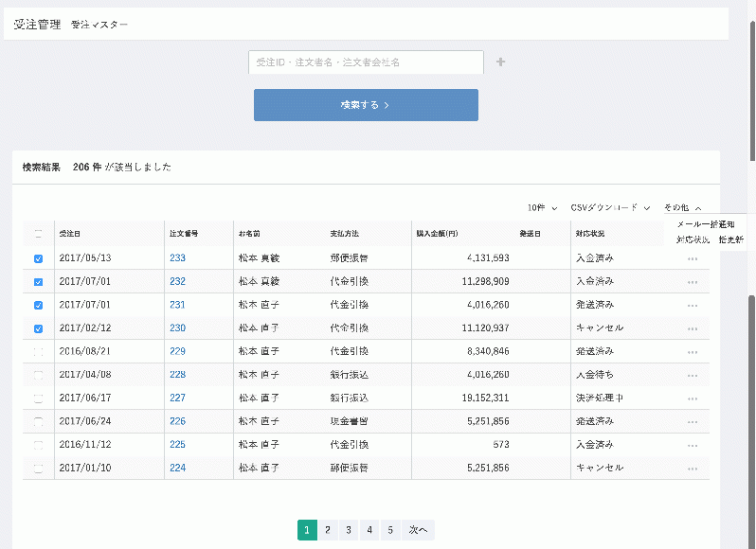Open order number 228 link
This screenshot has height=549, width=756.
coord(177,375)
